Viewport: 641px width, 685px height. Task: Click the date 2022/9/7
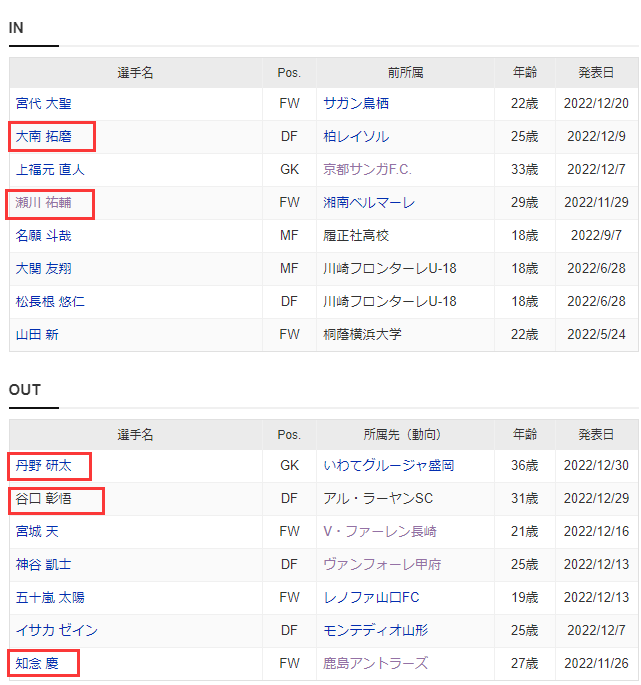pos(596,235)
